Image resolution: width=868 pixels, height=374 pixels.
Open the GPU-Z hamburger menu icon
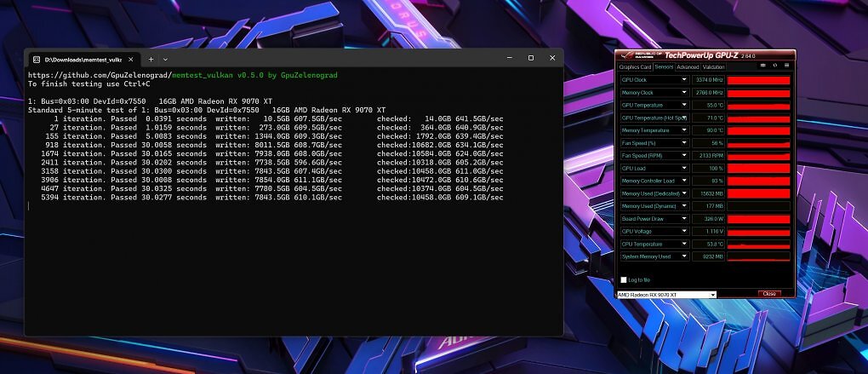[786, 66]
